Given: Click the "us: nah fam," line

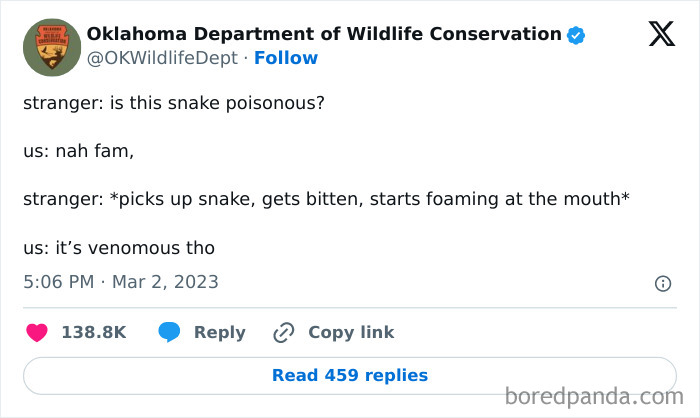Looking at the screenshot, I should click(x=78, y=151).
